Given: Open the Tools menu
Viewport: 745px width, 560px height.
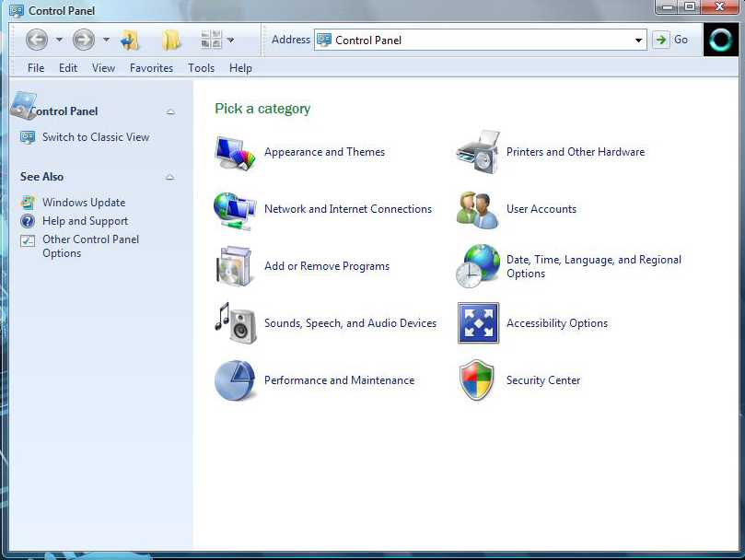Looking at the screenshot, I should [201, 67].
